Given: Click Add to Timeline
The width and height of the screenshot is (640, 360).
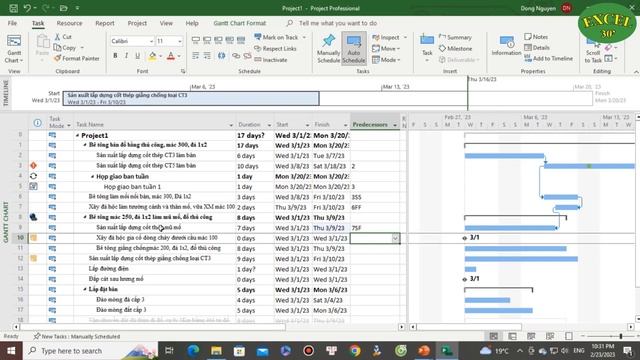Looking at the screenshot, I should point(549,58).
